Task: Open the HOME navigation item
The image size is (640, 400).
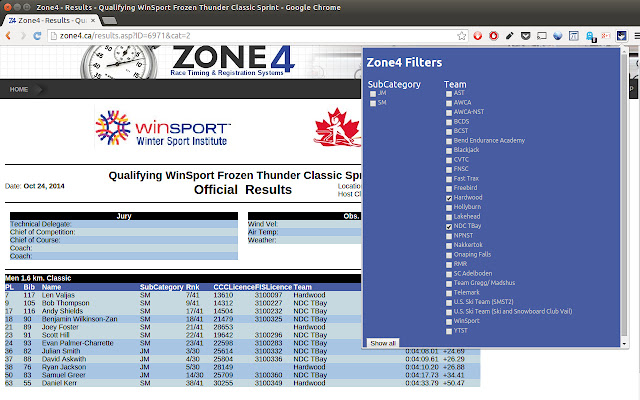Action: (19, 89)
